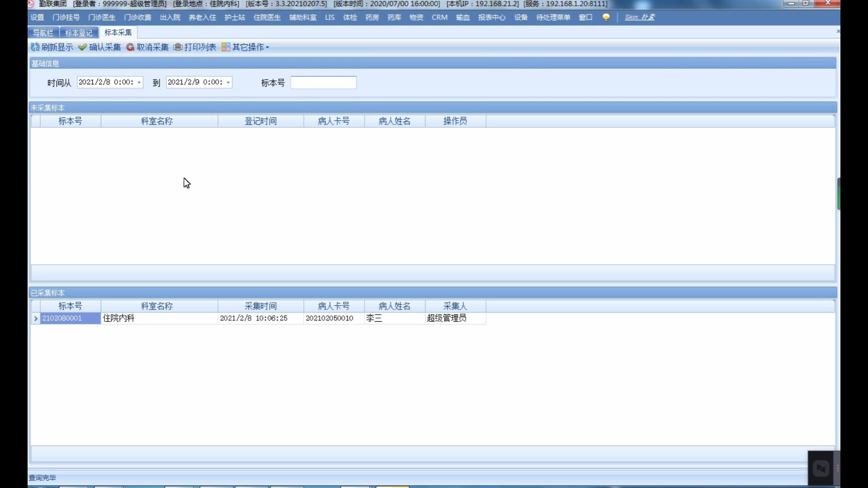Switch to the 标本登记 tab
Image resolution: width=868 pixels, height=488 pixels.
coord(79,33)
